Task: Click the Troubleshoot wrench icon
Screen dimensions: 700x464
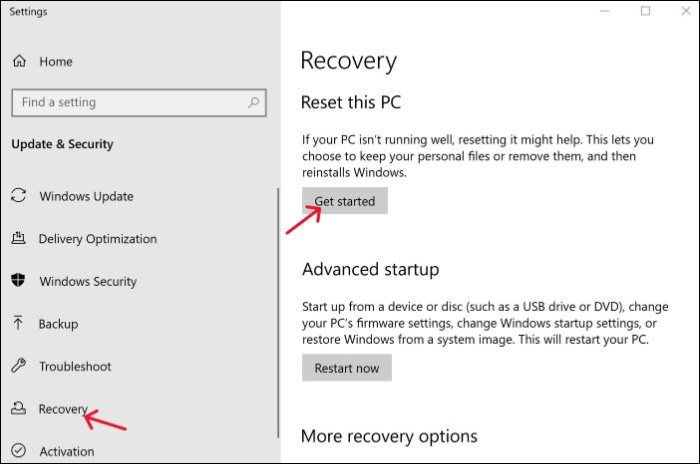Action: point(19,367)
